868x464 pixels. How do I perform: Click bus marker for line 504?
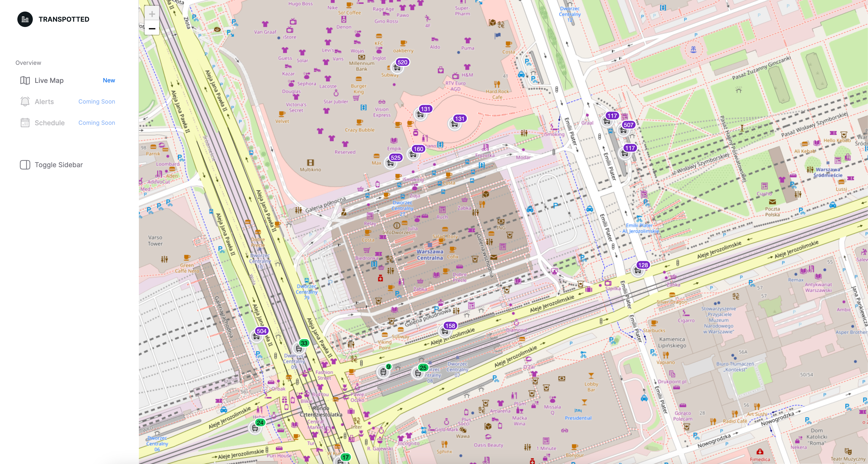click(x=257, y=336)
